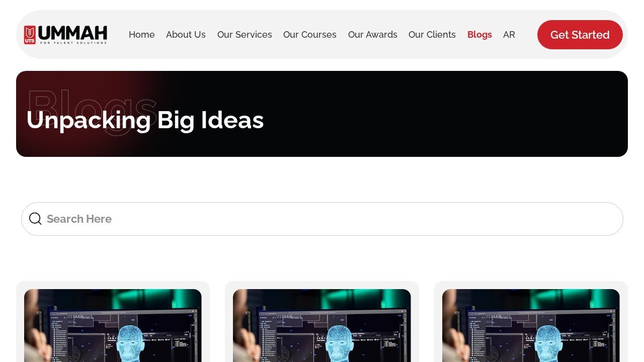The height and width of the screenshot is (362, 644).
Task: Select the Blogs navigation item
Action: coord(479,35)
